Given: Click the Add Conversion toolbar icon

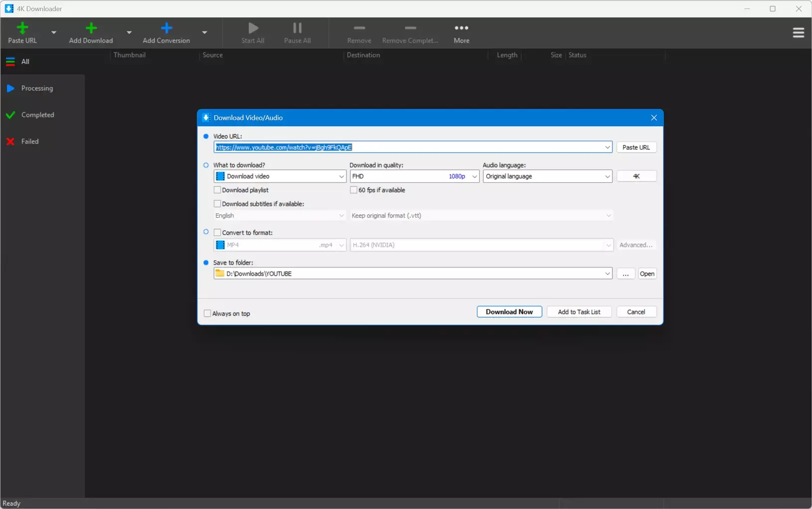Looking at the screenshot, I should pyautogui.click(x=166, y=29).
